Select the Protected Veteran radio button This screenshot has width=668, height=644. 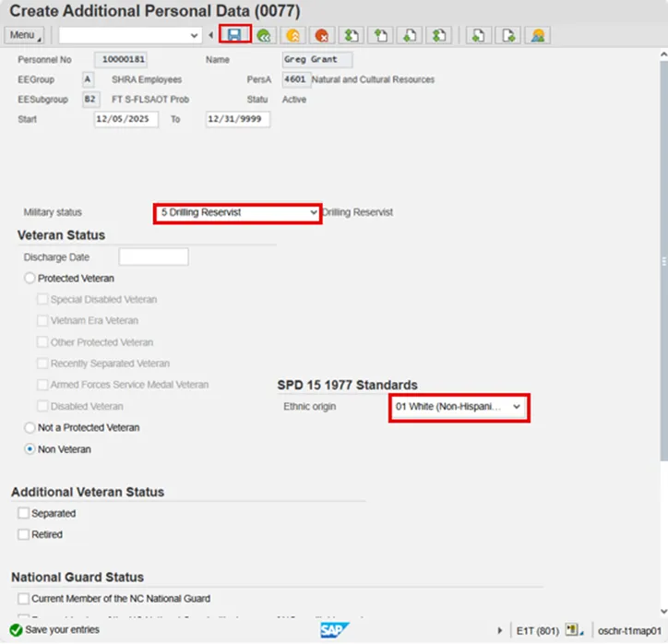pyautogui.click(x=30, y=278)
